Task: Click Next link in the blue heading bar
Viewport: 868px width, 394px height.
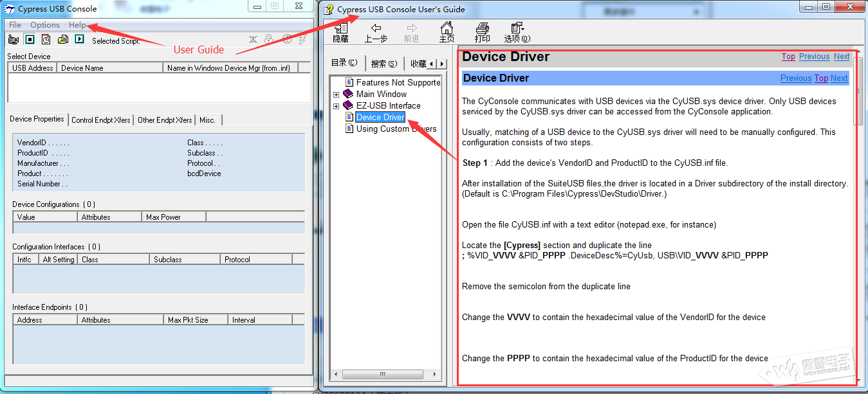Action: [x=839, y=78]
